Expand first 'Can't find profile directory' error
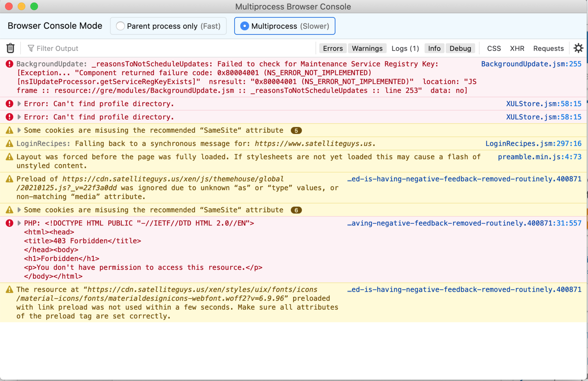Viewport: 588px width, 381px height. 19,104
